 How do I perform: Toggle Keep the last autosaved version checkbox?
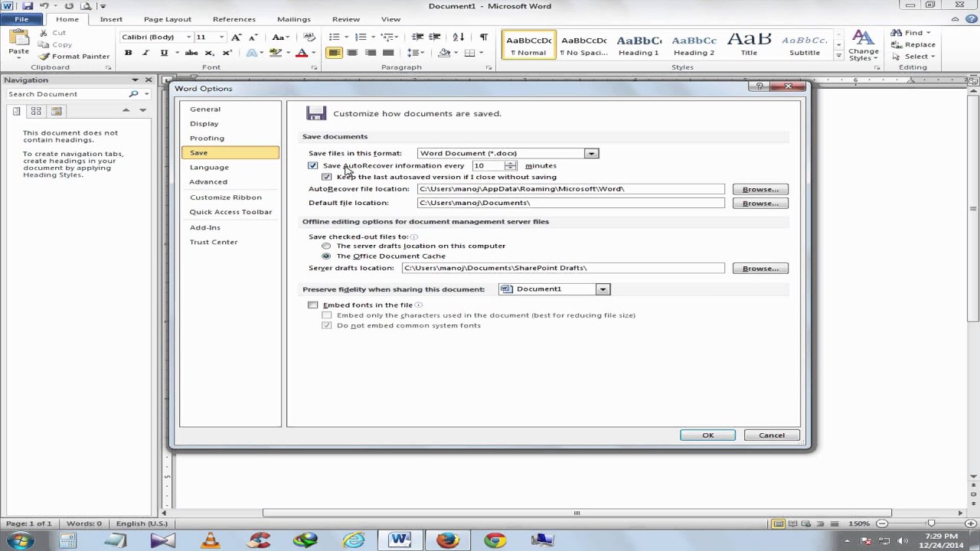coord(327,177)
